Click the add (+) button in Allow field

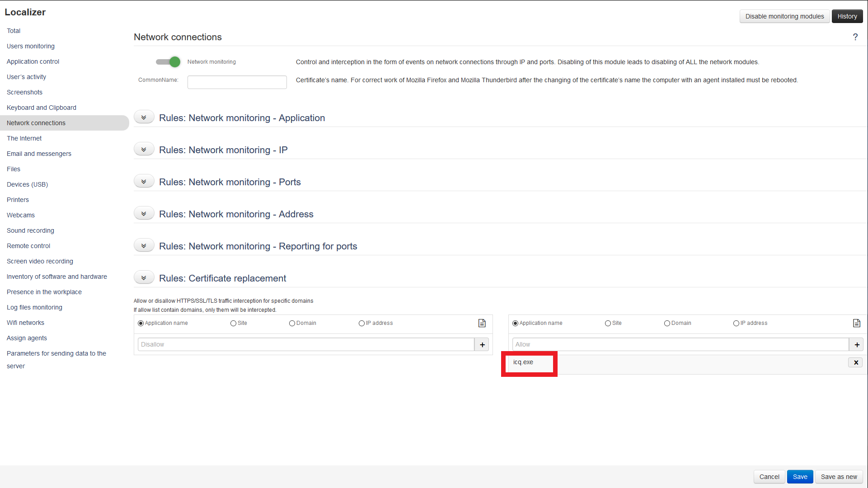point(857,344)
